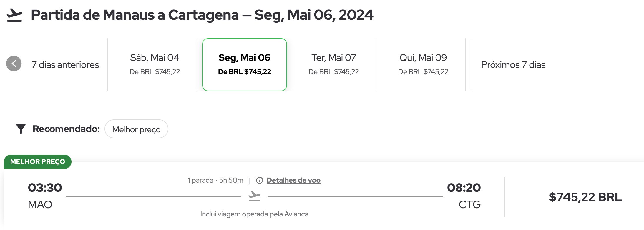Go to 7 dias anteriores
Viewport: 644px width, 230px height.
[65, 65]
